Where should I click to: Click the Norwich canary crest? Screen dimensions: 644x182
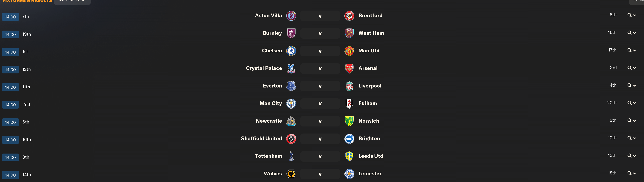click(349, 121)
